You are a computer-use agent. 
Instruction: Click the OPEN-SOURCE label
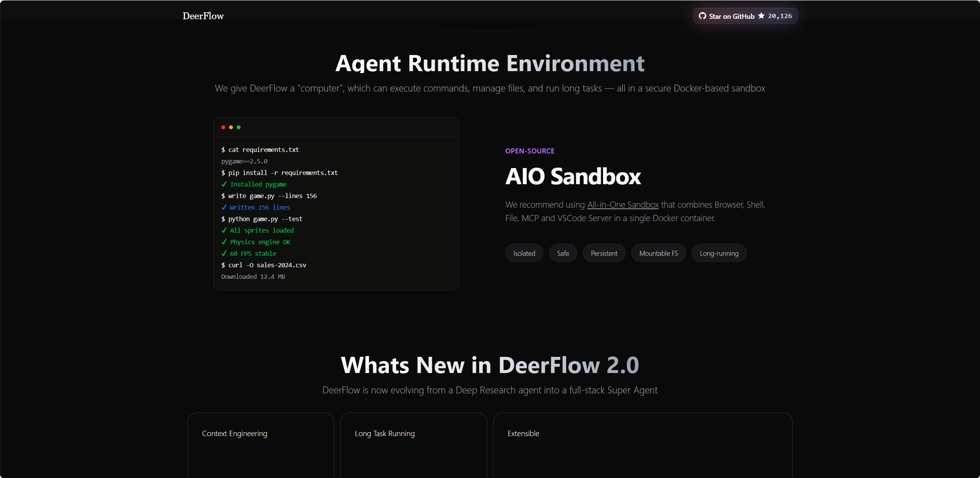530,151
